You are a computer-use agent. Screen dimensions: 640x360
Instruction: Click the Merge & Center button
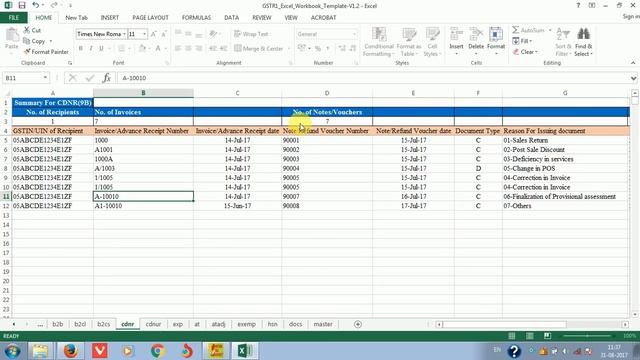pos(259,48)
